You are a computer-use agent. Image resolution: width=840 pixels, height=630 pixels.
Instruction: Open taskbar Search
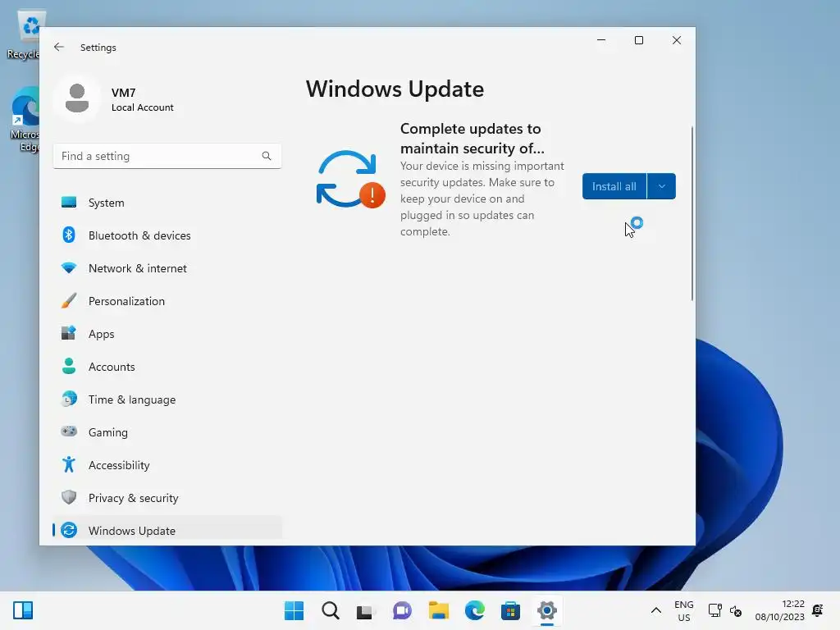tap(330, 610)
